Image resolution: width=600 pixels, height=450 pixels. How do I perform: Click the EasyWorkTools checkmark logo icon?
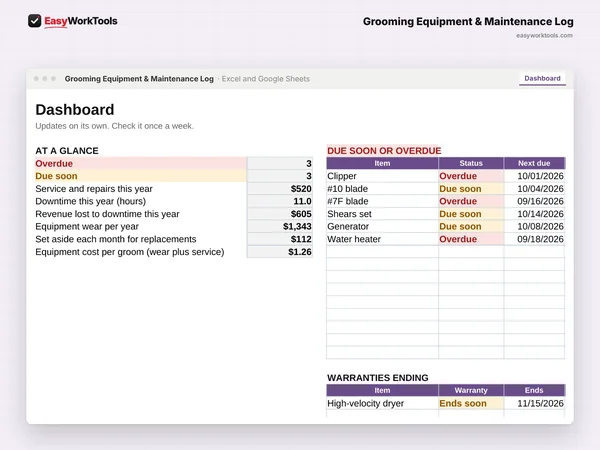pyautogui.click(x=34, y=21)
